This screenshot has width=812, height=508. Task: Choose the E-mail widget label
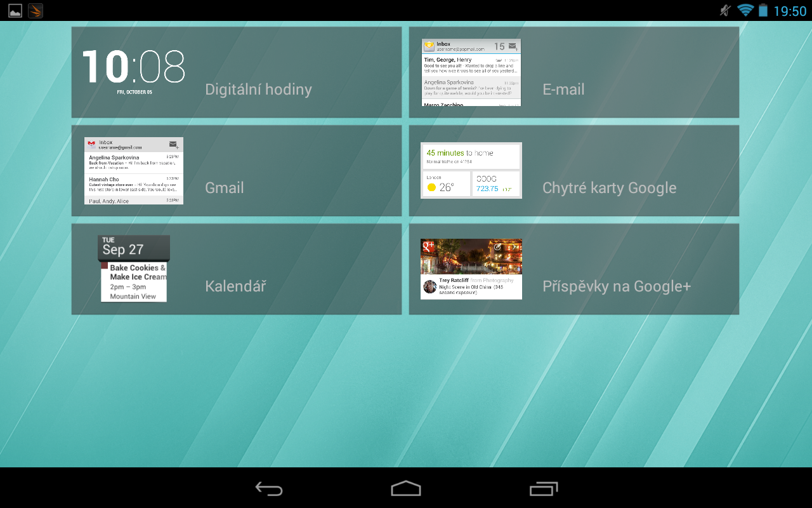pos(563,90)
